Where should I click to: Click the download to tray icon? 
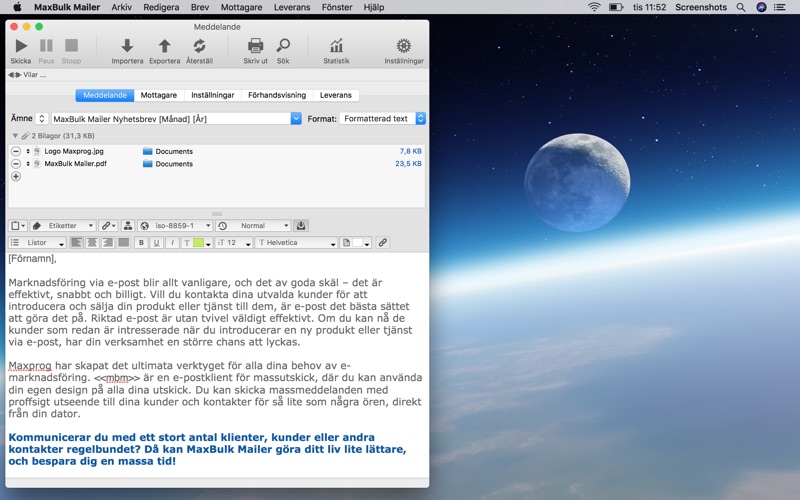point(301,226)
